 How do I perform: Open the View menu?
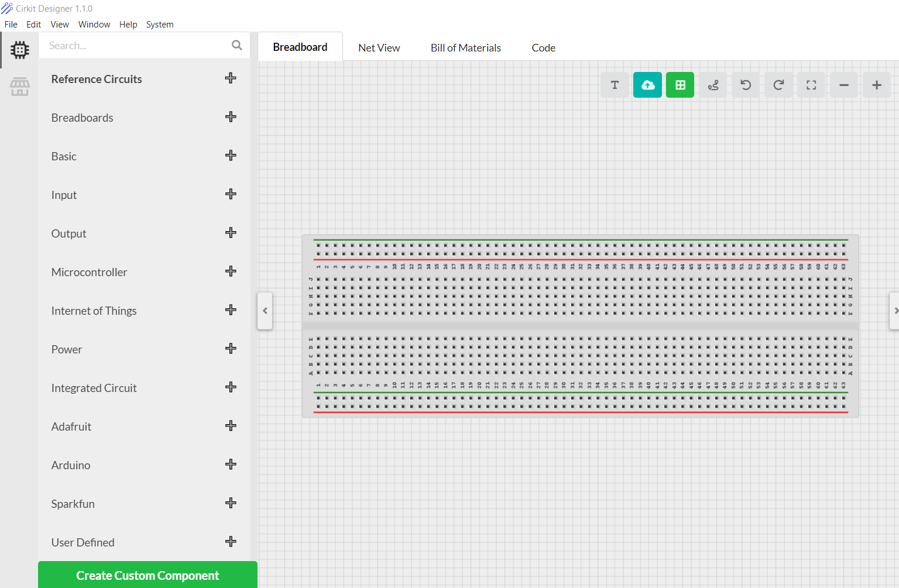coord(60,24)
